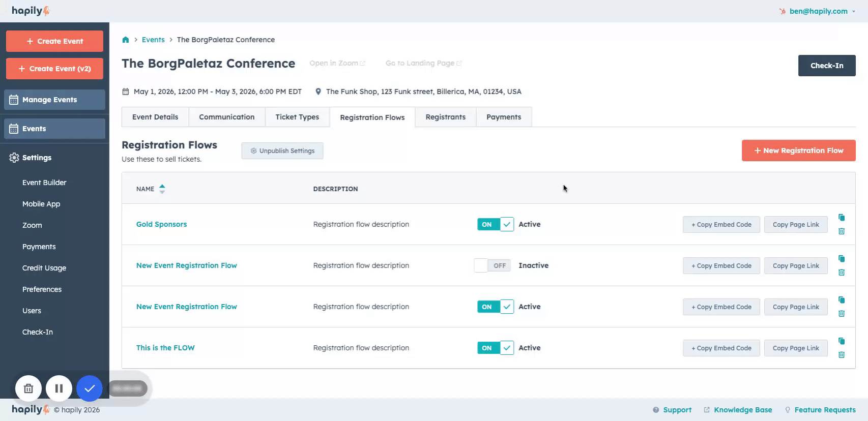Image resolution: width=868 pixels, height=421 pixels.
Task: Switch to the Event Details tab
Action: [x=155, y=117]
